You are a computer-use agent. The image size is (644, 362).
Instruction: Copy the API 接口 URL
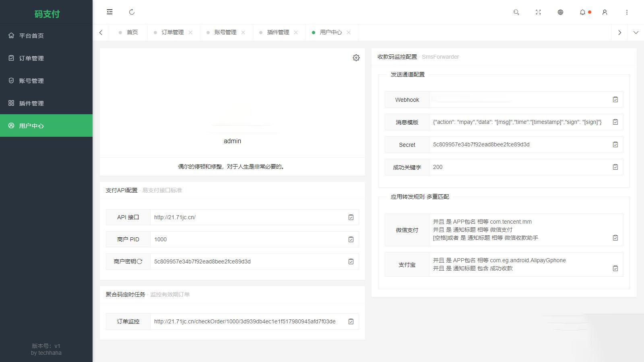coord(351,217)
